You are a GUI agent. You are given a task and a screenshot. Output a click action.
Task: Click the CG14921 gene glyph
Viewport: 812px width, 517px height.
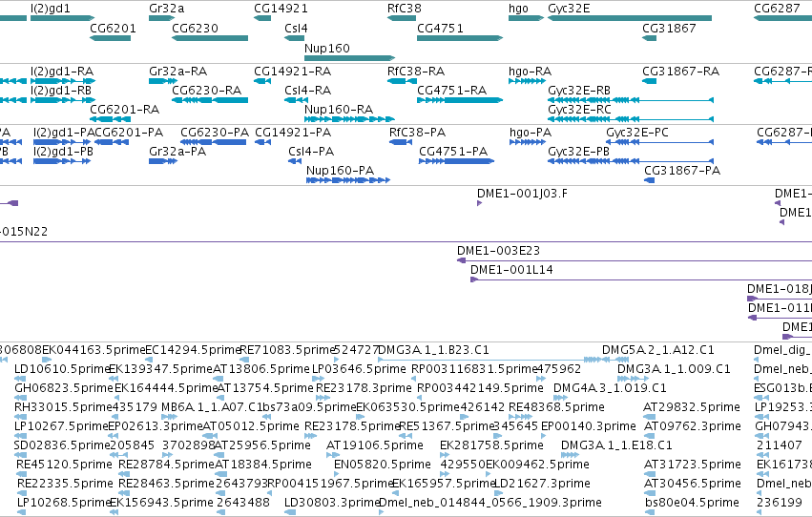pyautogui.click(x=262, y=18)
